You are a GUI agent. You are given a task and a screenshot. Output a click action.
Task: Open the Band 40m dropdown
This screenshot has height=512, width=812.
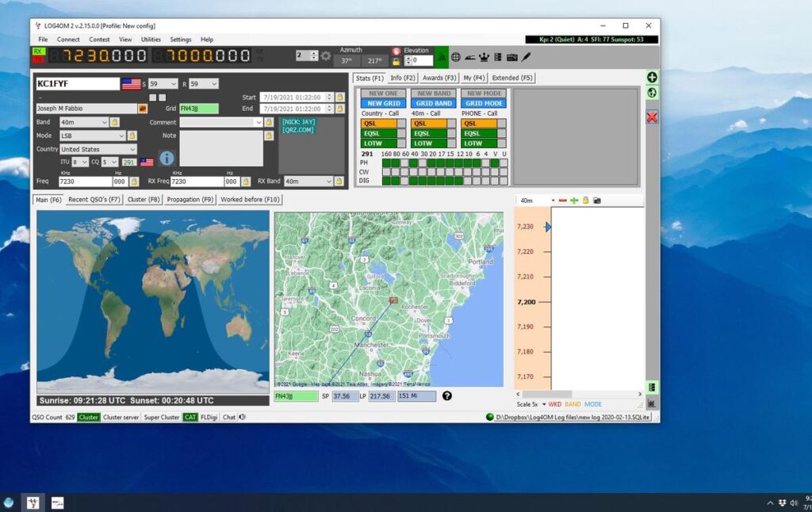point(83,122)
